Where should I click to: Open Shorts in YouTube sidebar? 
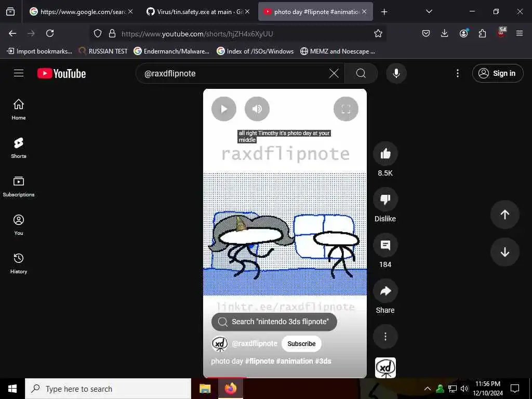click(19, 148)
